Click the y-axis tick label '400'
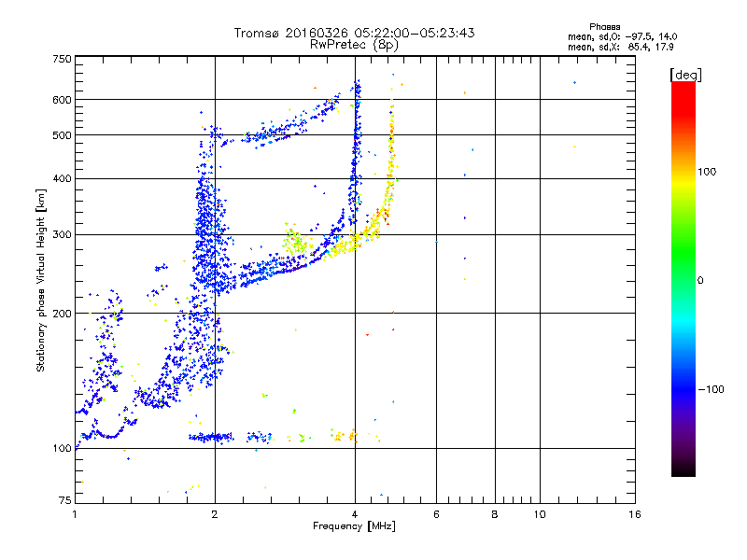Viewport: 747px width, 560px height. (62, 178)
